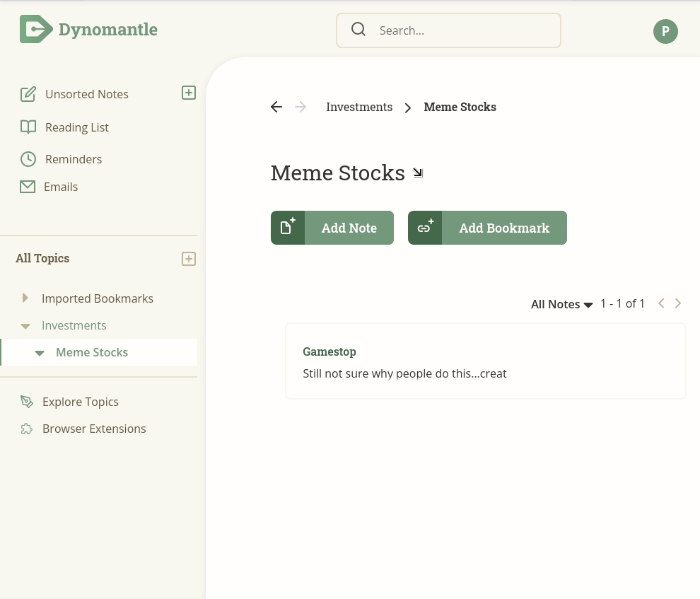Open the All Notes filter dropdown
Screen dimensions: 700x599
point(561,304)
